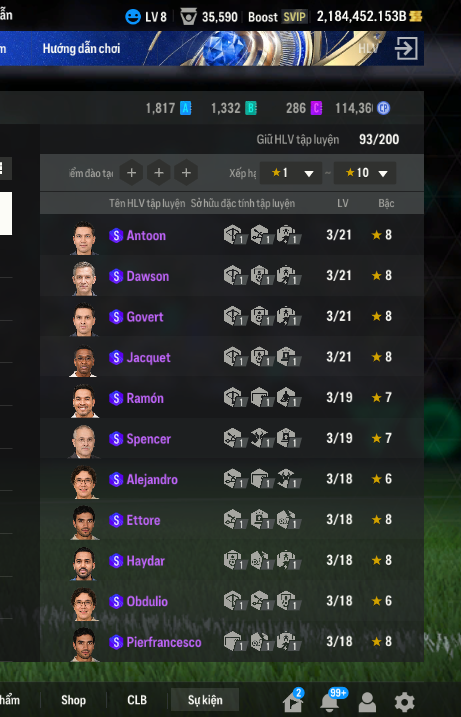461x717 pixels.
Task: Open the Shop tab
Action: coord(73,700)
